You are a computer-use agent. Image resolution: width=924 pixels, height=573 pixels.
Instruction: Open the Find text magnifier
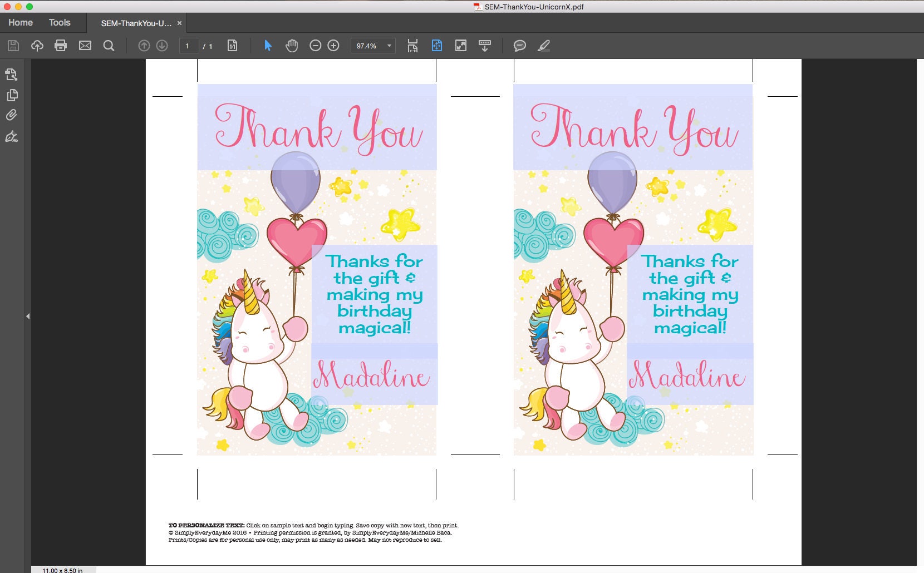(x=109, y=46)
